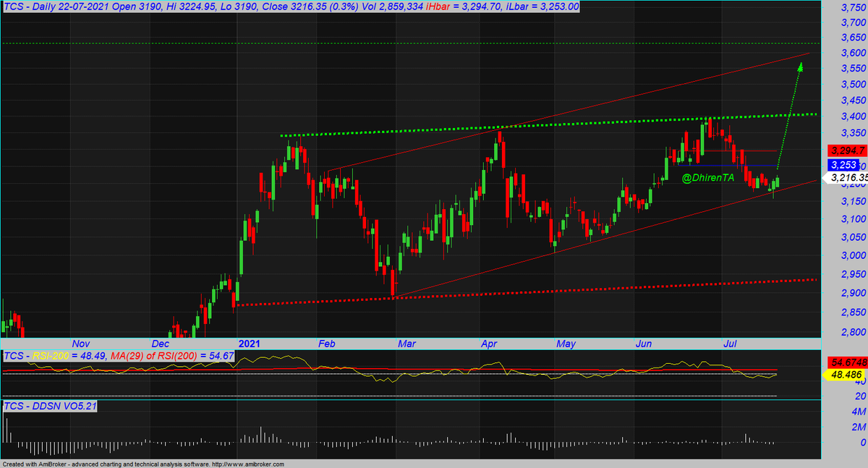Click the May label on the time axis
The height and width of the screenshot is (468, 868).
point(566,344)
